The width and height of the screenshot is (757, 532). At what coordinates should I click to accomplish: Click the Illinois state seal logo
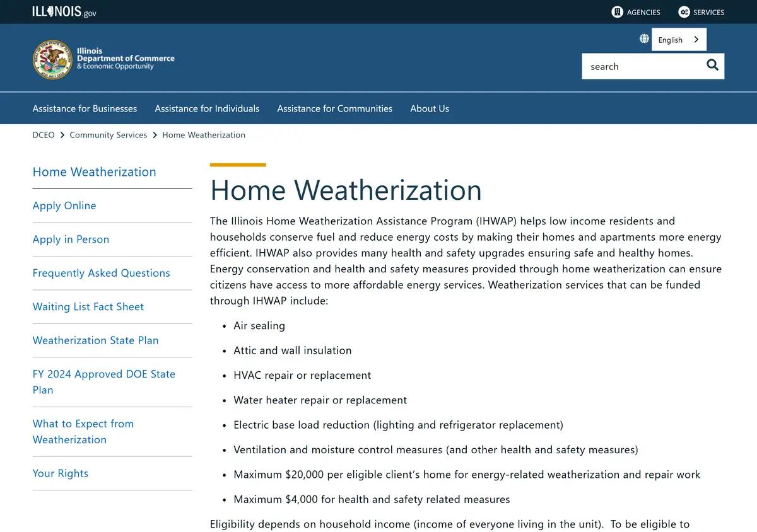click(x=52, y=60)
